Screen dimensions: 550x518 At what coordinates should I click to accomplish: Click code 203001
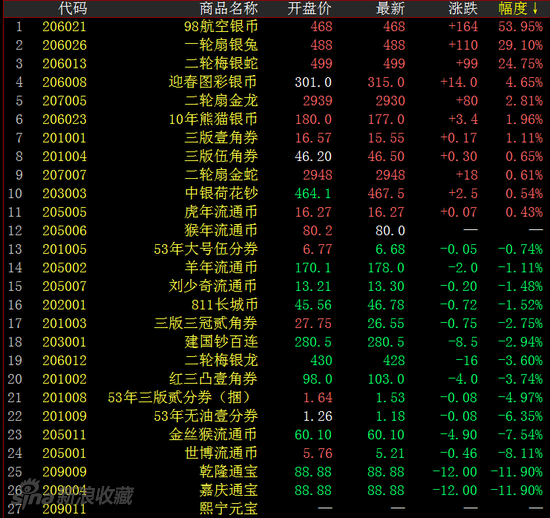tap(65, 342)
